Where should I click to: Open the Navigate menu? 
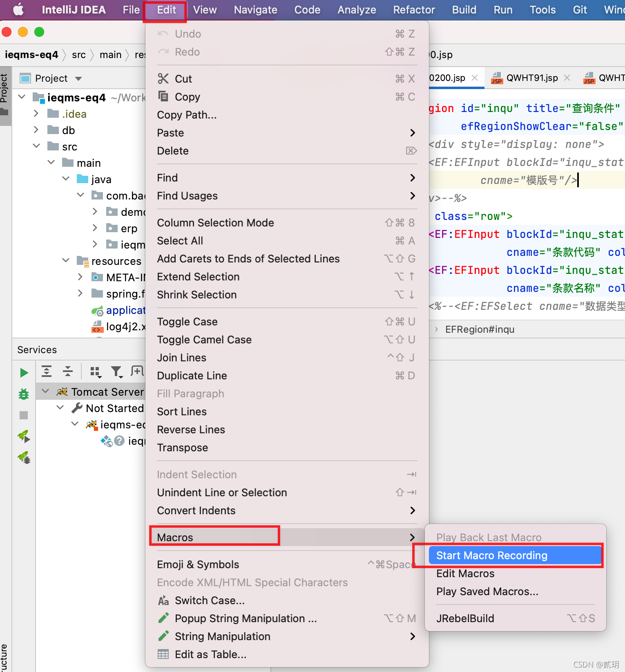pyautogui.click(x=255, y=10)
